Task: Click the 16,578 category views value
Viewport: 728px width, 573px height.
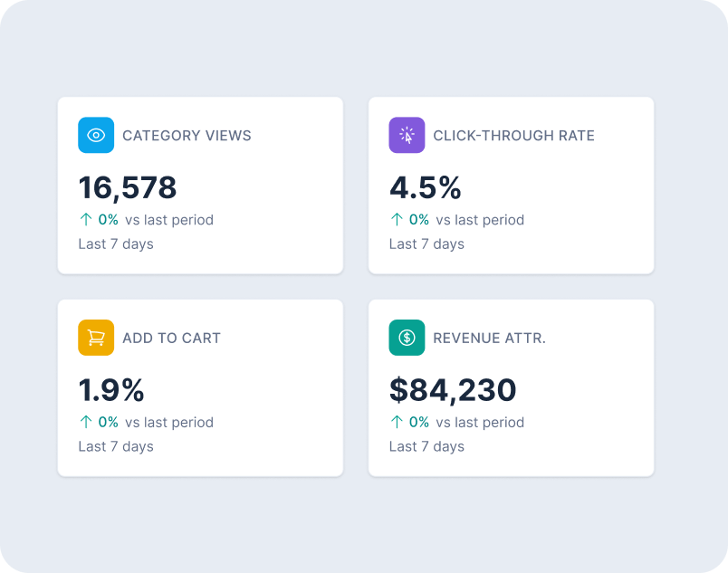Action: point(128,188)
